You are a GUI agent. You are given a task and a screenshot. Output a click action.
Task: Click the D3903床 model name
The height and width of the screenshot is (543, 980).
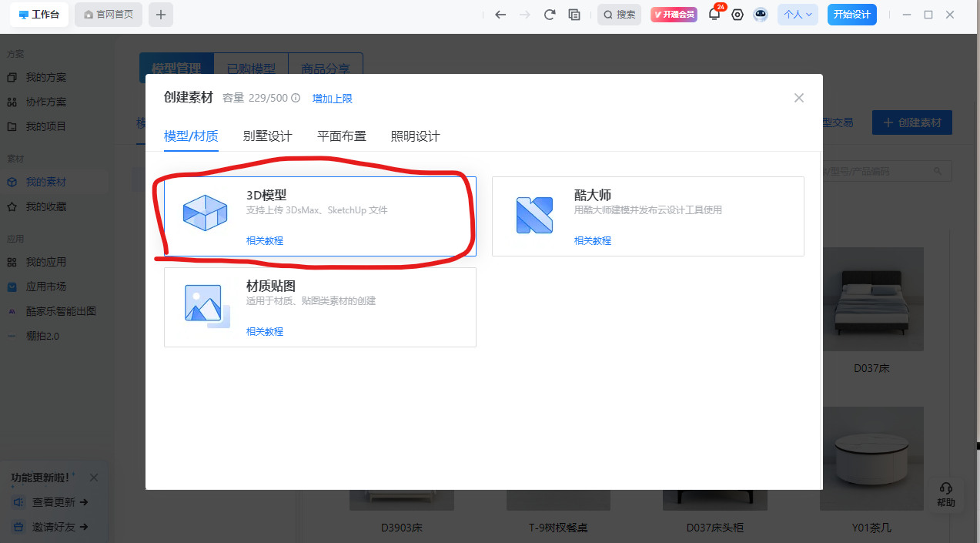(x=402, y=528)
